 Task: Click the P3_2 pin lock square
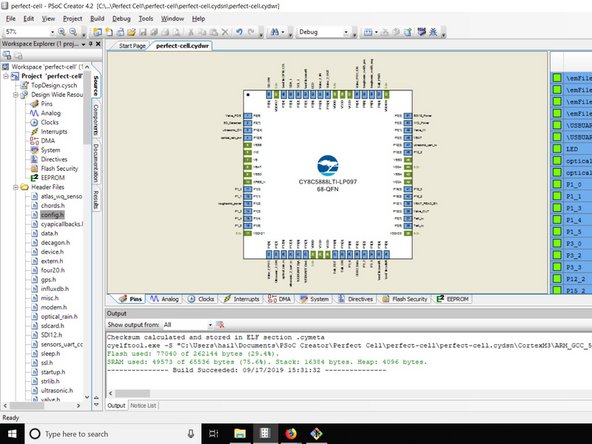tap(557, 255)
